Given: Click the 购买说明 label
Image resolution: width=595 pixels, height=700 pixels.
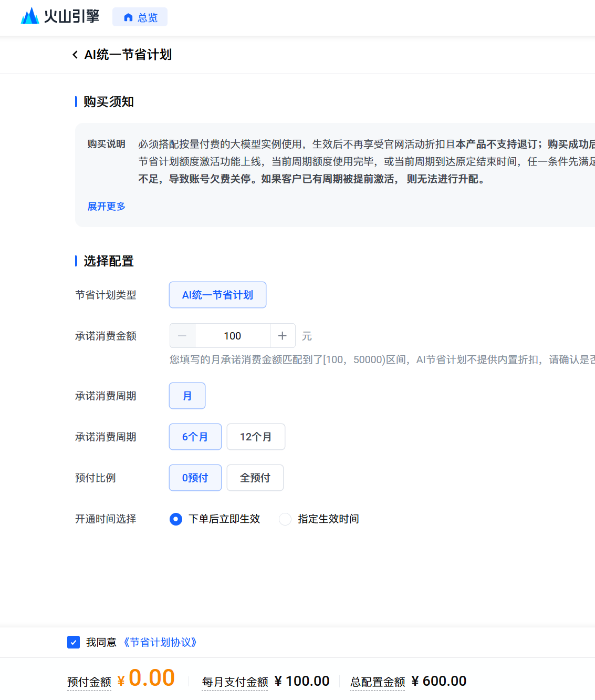Looking at the screenshot, I should click(x=107, y=144).
